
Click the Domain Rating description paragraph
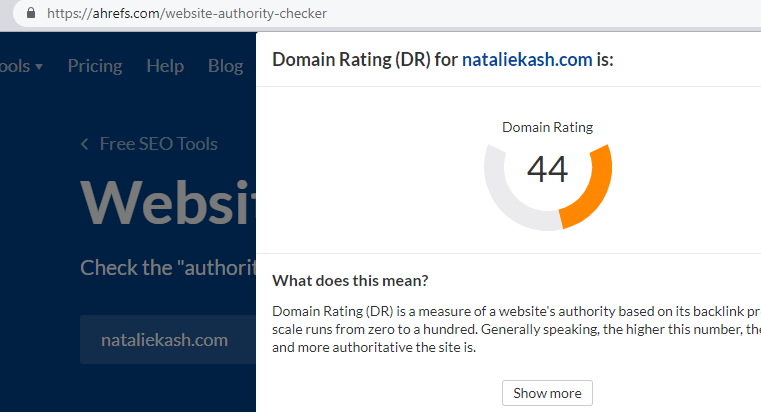(x=516, y=329)
